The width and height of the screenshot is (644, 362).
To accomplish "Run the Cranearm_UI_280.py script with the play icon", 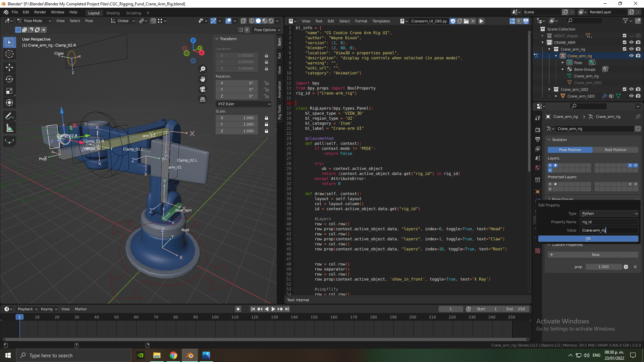I will pos(481,21).
